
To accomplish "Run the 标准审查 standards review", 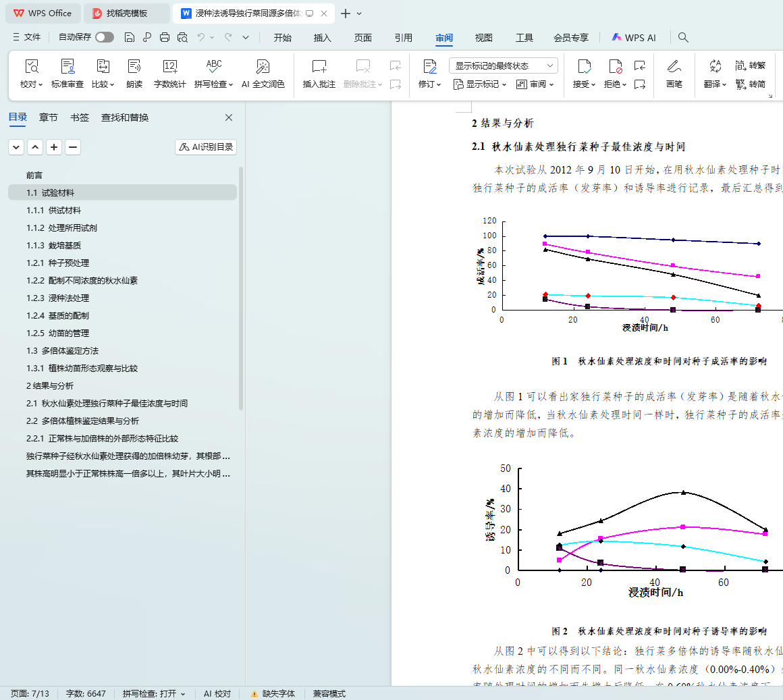I will click(x=67, y=74).
